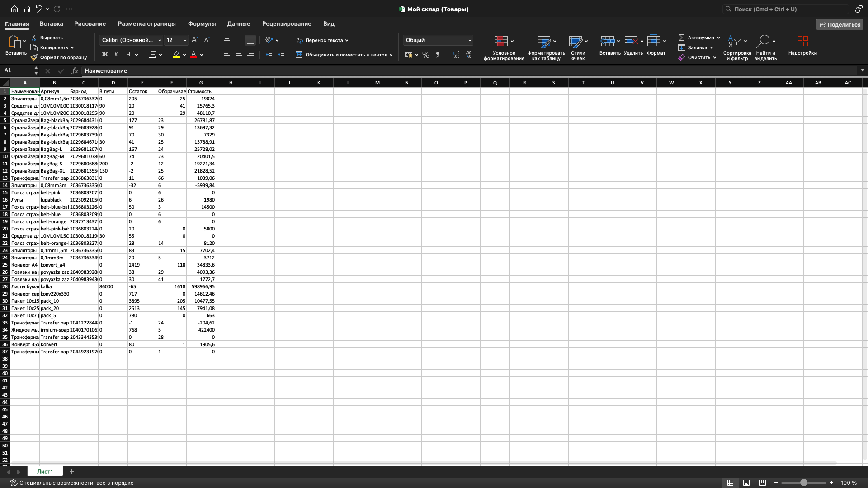868x488 pixels.
Task: Open the Формулы ribbon tab
Action: (x=202, y=23)
